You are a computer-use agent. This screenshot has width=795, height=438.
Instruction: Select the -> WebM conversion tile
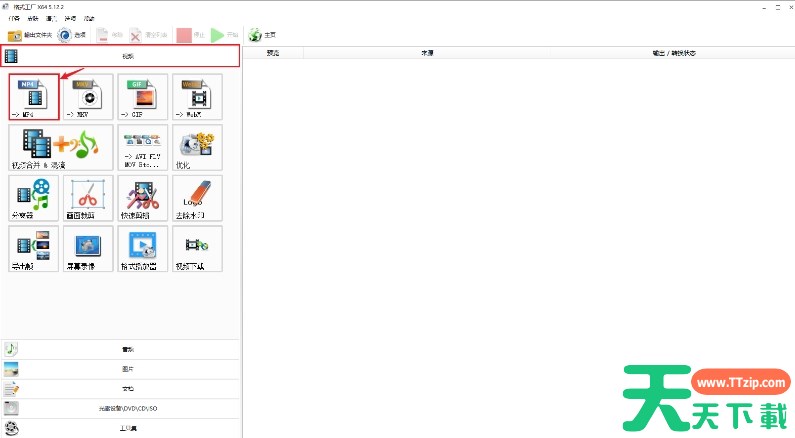197,97
